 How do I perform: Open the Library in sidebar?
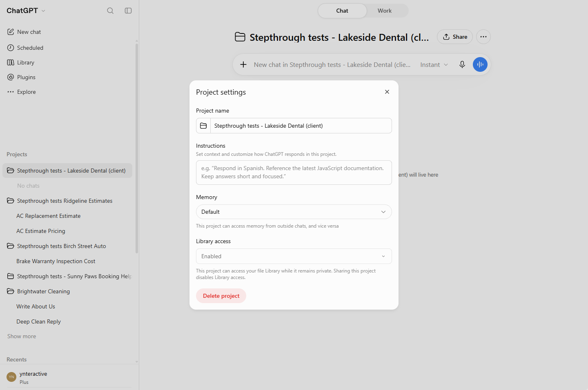click(x=21, y=62)
